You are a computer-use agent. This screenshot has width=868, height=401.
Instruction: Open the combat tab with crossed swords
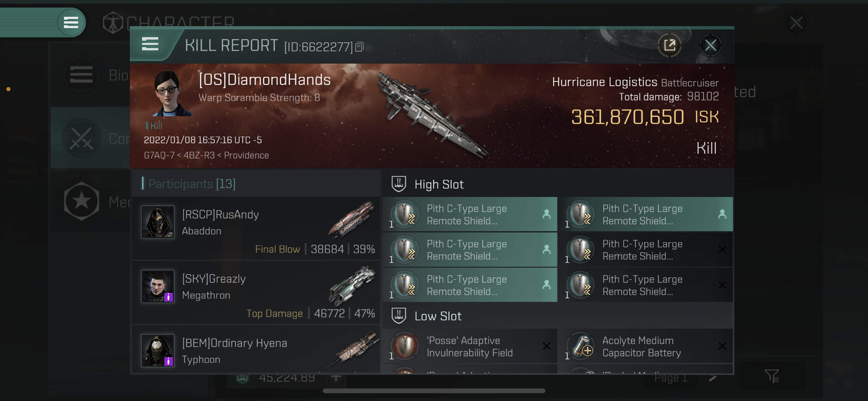tap(90, 138)
